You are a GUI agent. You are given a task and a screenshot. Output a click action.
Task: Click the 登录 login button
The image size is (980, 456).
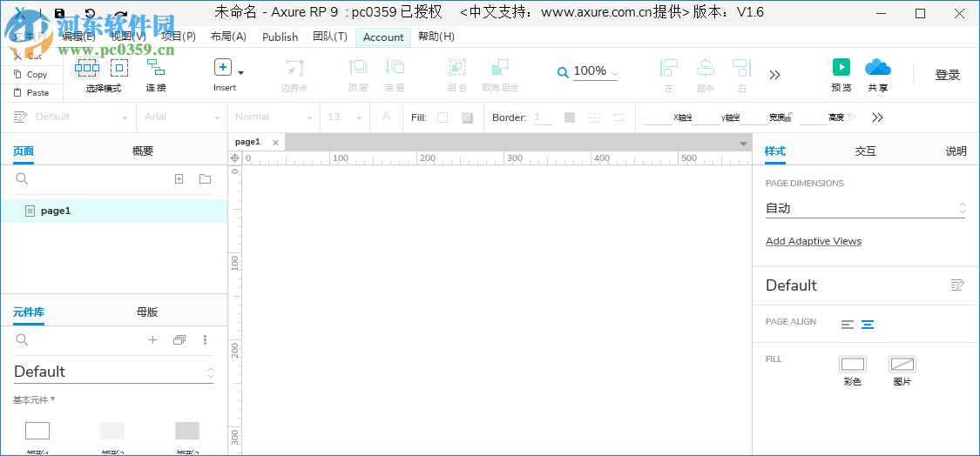point(947,75)
